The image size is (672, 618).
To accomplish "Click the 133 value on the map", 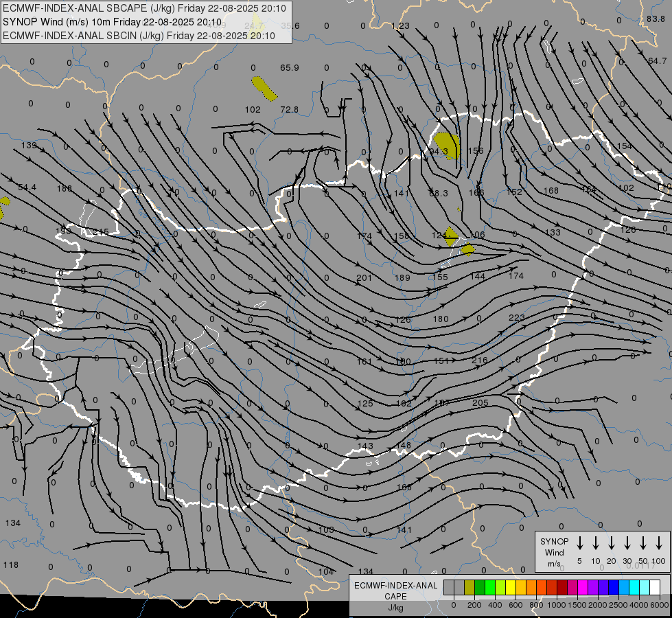I will [x=553, y=233].
